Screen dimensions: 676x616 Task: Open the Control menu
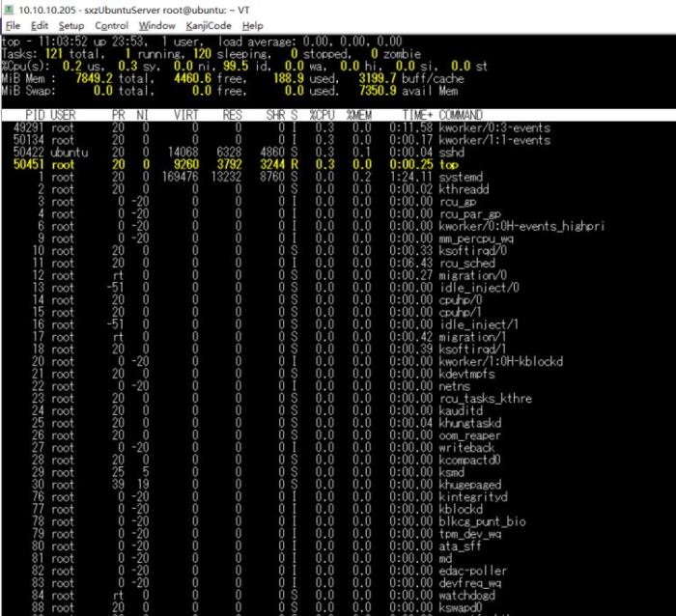(112, 26)
